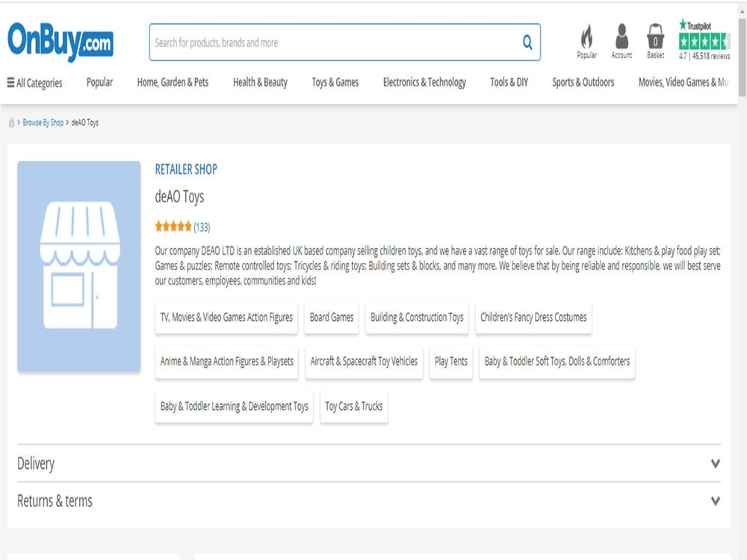Click the deAO Toys breadcrumb text
This screenshot has width=747, height=560.
85,123
